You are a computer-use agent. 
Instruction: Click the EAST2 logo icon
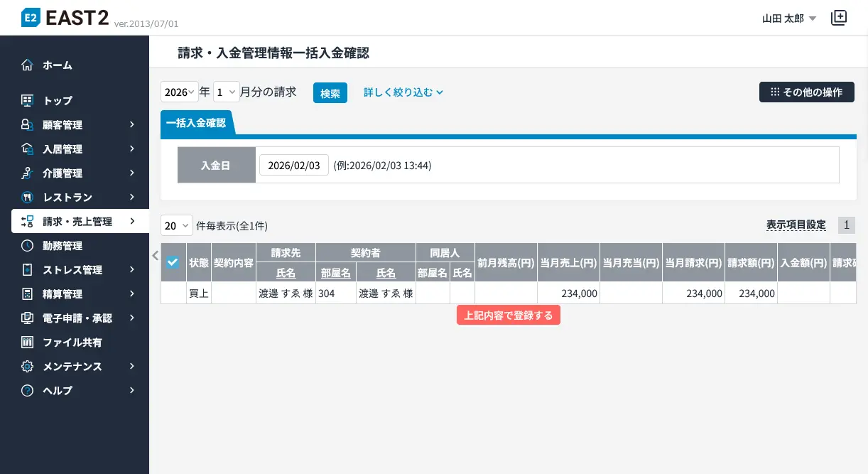(30, 18)
